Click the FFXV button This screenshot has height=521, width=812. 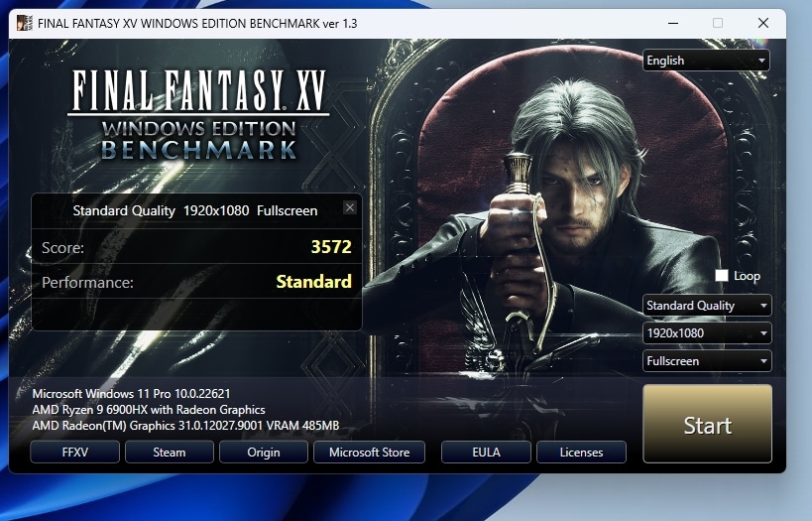[75, 453]
